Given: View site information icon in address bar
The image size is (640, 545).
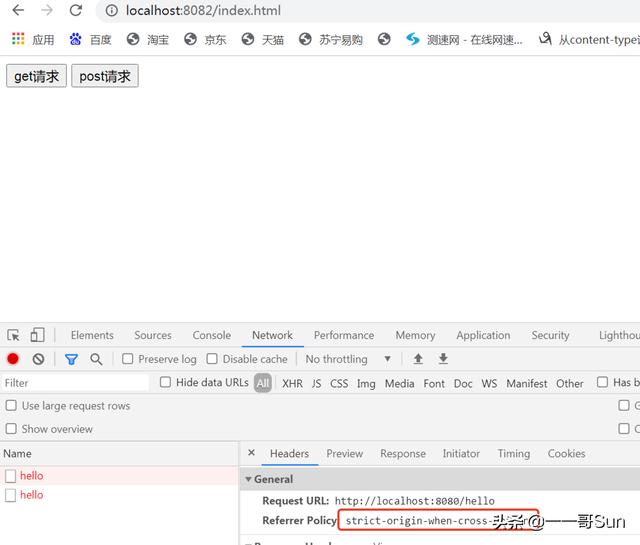Looking at the screenshot, I should point(111,11).
